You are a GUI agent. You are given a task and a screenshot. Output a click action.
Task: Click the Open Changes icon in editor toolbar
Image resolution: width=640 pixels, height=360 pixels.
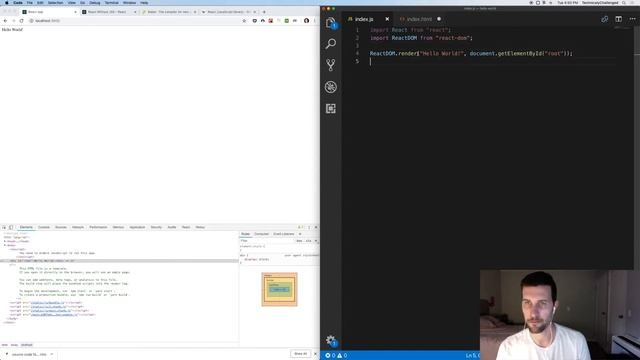point(604,19)
